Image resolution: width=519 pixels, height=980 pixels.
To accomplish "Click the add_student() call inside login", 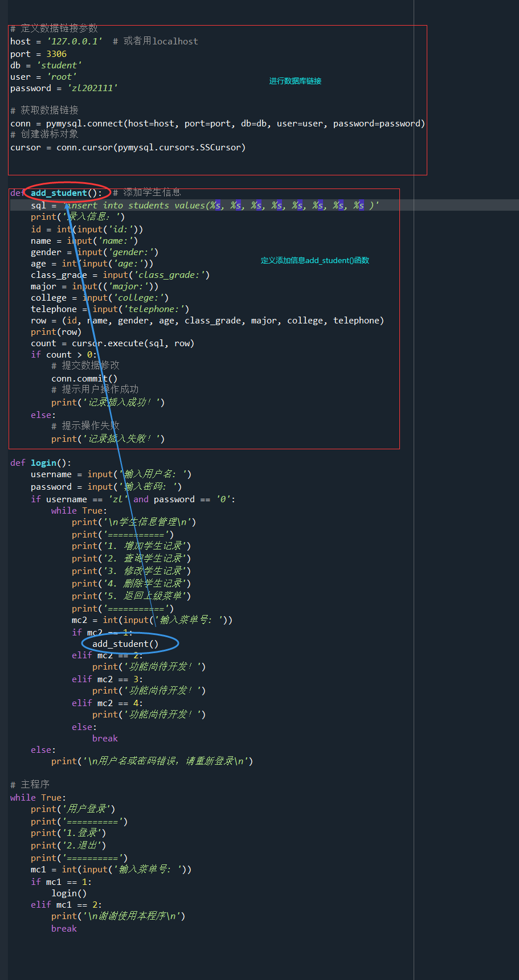I will click(125, 644).
